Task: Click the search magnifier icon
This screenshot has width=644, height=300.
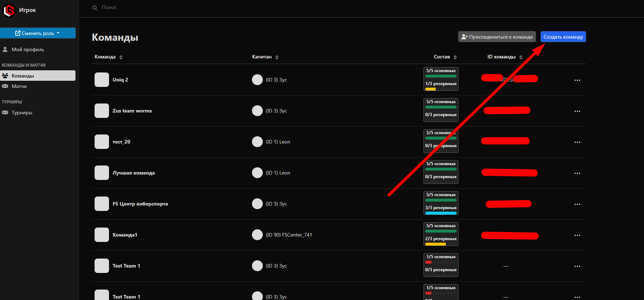Action: pos(95,8)
